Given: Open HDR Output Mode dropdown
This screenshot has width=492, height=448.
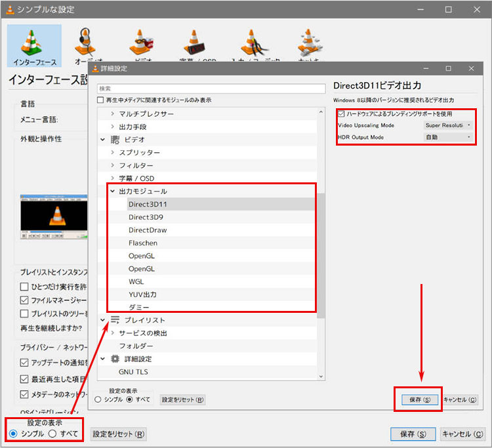Looking at the screenshot, I should (x=448, y=137).
